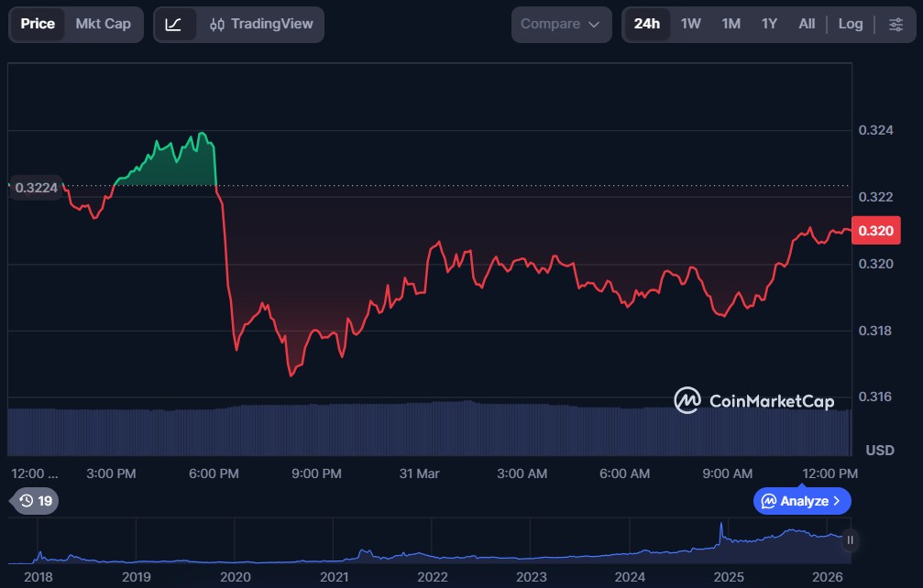Switch to Price view

(38, 24)
